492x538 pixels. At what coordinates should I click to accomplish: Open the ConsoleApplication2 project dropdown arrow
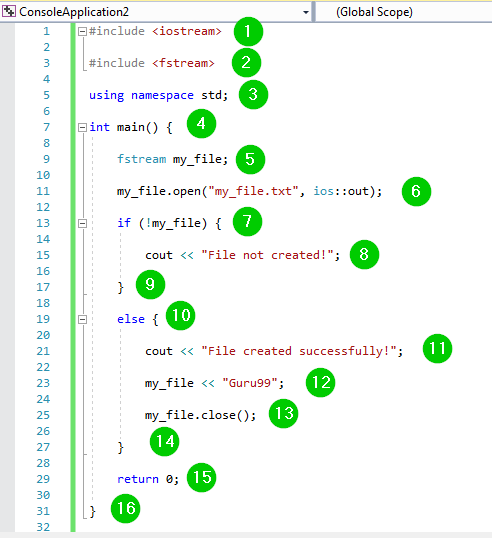[x=305, y=13]
